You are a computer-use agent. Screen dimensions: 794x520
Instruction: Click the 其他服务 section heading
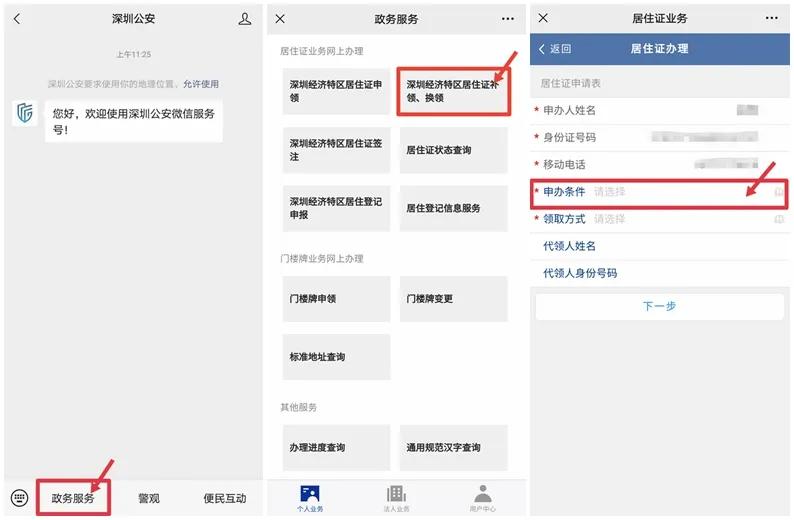pyautogui.click(x=299, y=408)
